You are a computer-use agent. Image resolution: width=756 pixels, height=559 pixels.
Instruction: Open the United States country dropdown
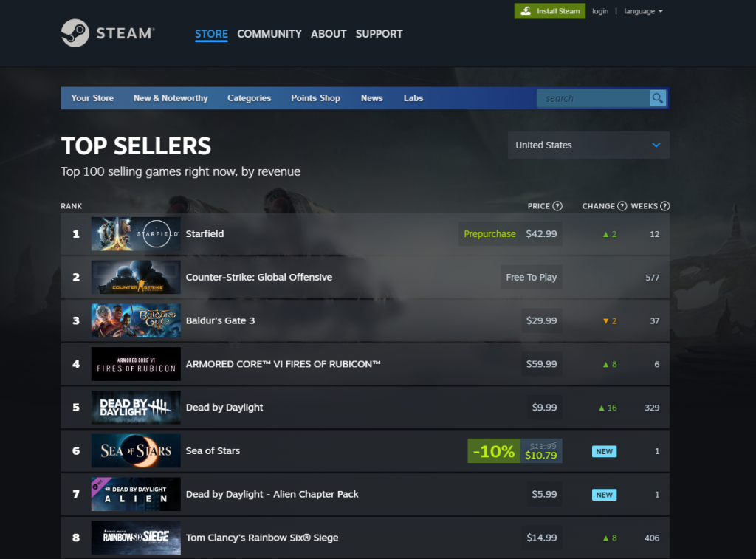pyautogui.click(x=588, y=145)
